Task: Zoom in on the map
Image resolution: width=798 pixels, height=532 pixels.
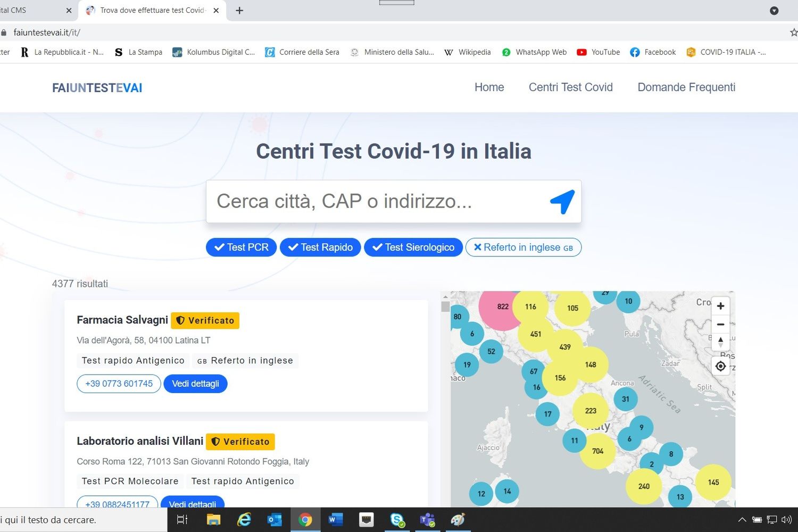Action: pos(720,305)
